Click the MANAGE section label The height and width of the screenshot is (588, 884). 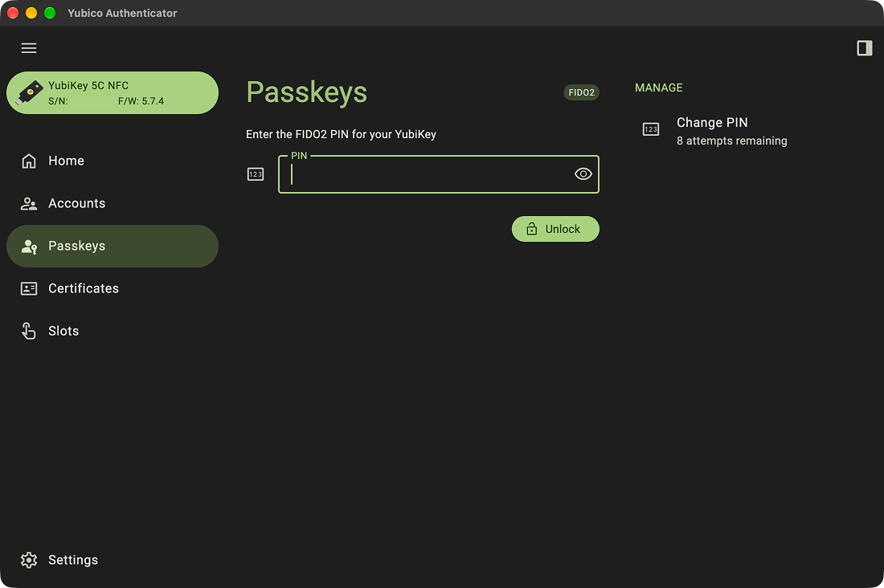point(658,88)
